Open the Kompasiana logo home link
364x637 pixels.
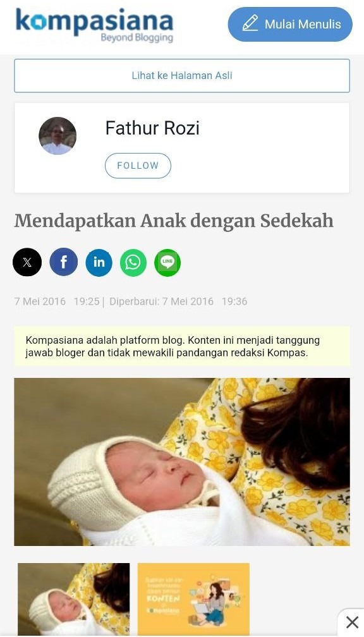click(x=95, y=25)
